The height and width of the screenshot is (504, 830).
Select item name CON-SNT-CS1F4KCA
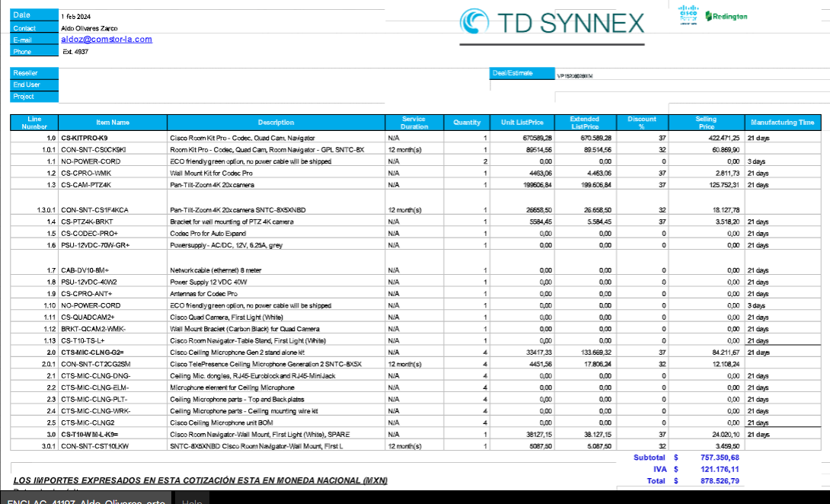94,210
